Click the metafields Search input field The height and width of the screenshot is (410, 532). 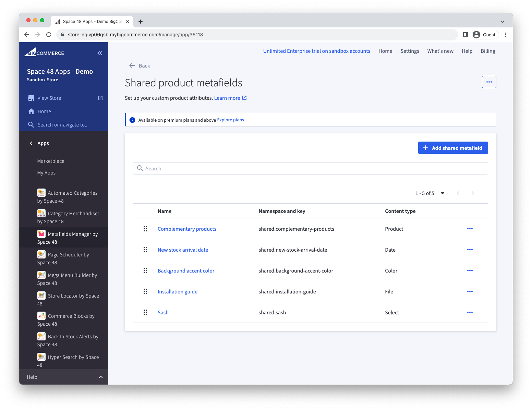click(310, 168)
